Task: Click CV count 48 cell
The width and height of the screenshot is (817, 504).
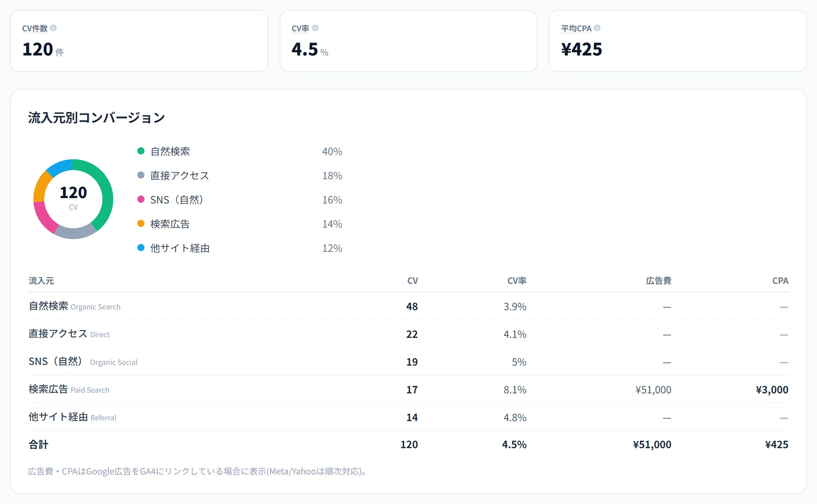Action: [412, 306]
